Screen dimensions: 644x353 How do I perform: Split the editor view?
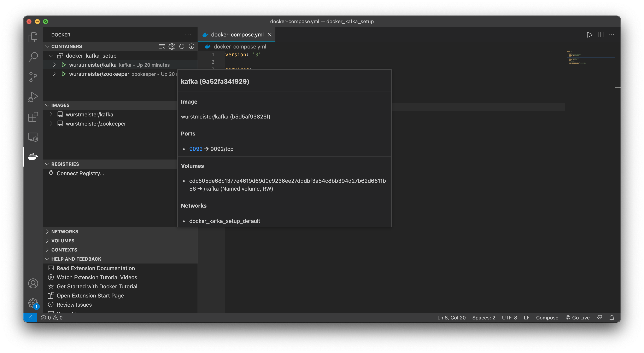(x=600, y=35)
